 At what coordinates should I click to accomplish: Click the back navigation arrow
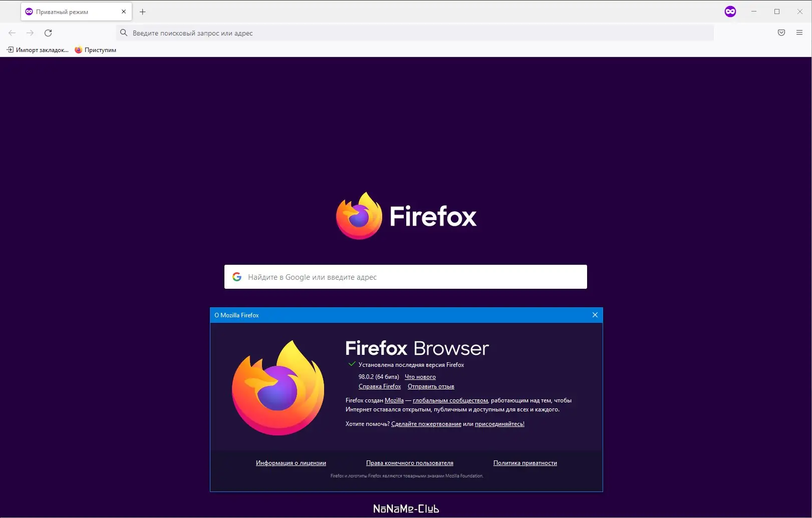tap(12, 33)
